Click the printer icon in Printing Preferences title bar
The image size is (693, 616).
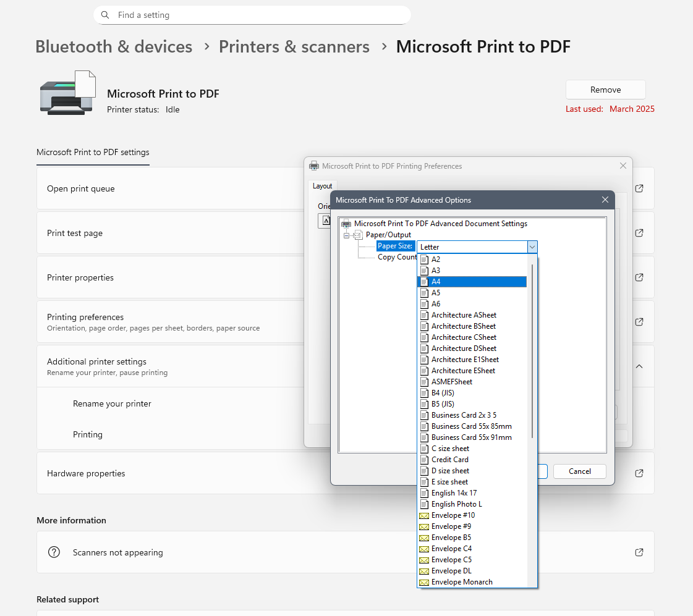(x=314, y=166)
